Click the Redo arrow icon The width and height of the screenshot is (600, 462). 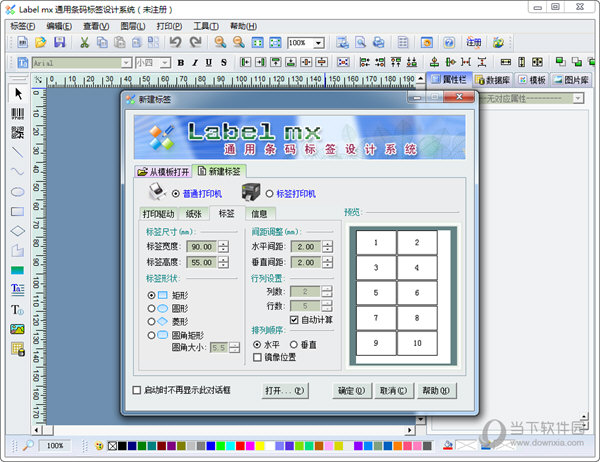[x=196, y=42]
